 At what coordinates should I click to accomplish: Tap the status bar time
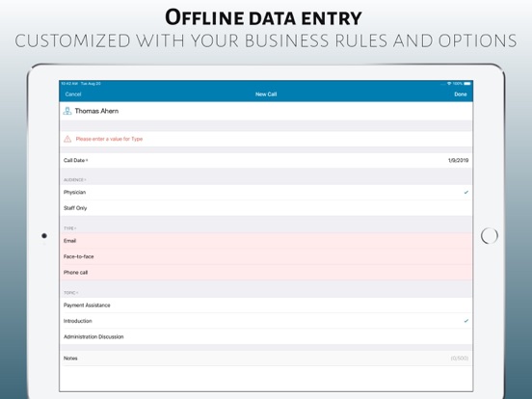point(69,84)
